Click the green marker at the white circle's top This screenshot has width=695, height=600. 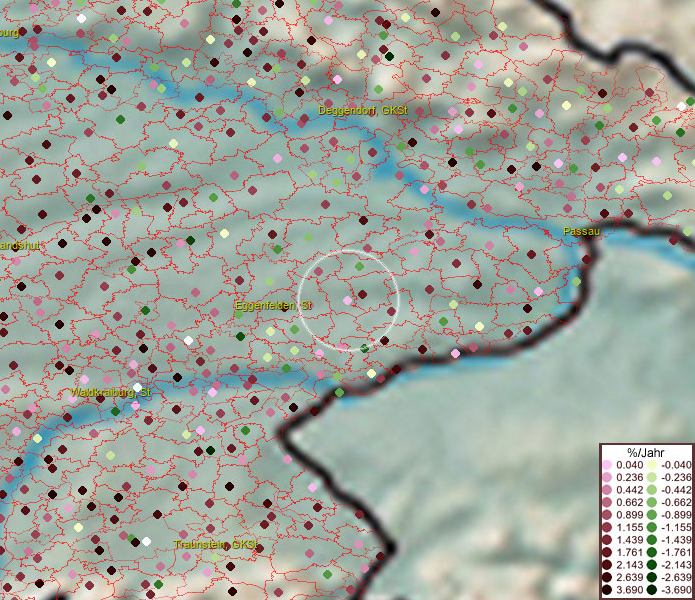359,266
